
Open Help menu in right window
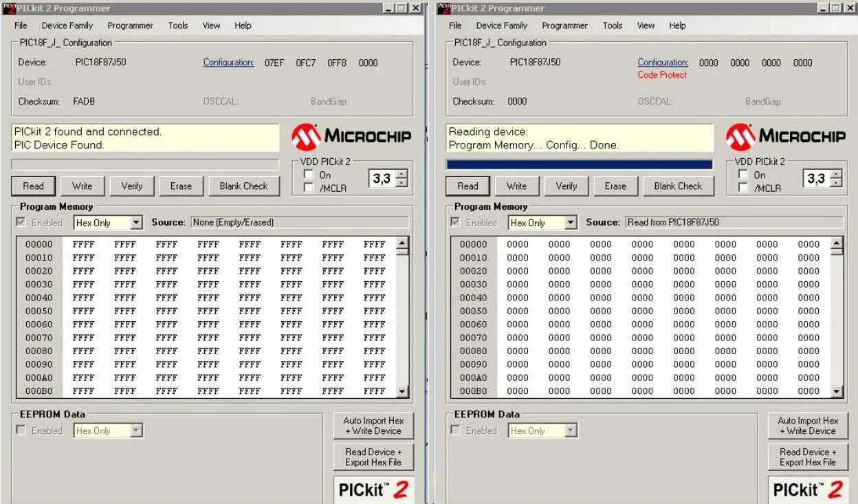coord(677,25)
